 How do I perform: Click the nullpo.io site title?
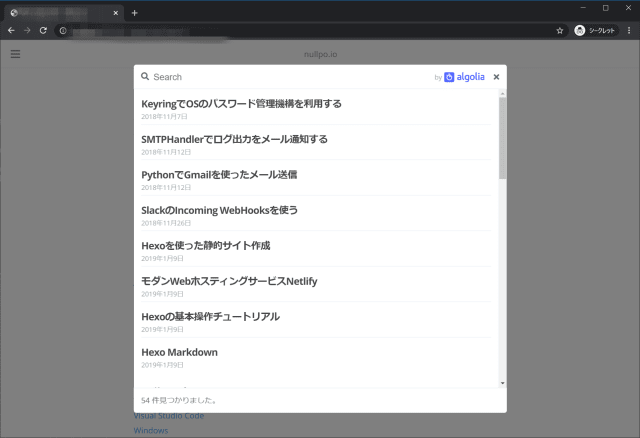[320, 54]
